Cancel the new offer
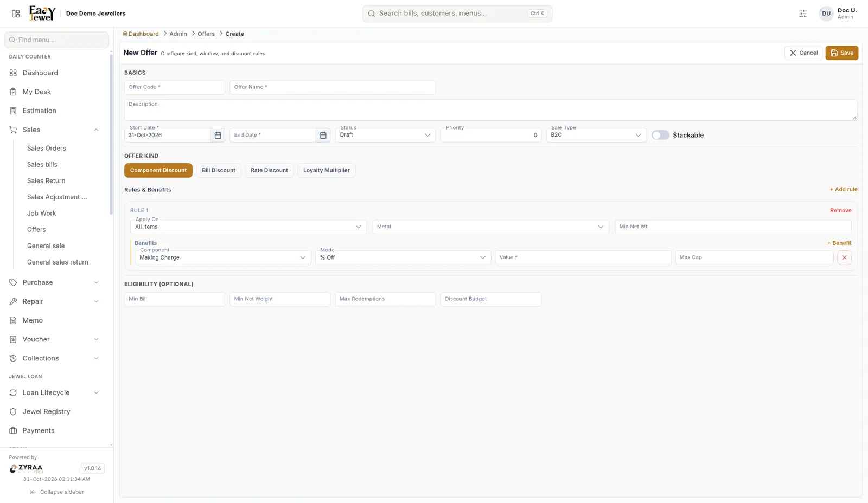 click(803, 53)
